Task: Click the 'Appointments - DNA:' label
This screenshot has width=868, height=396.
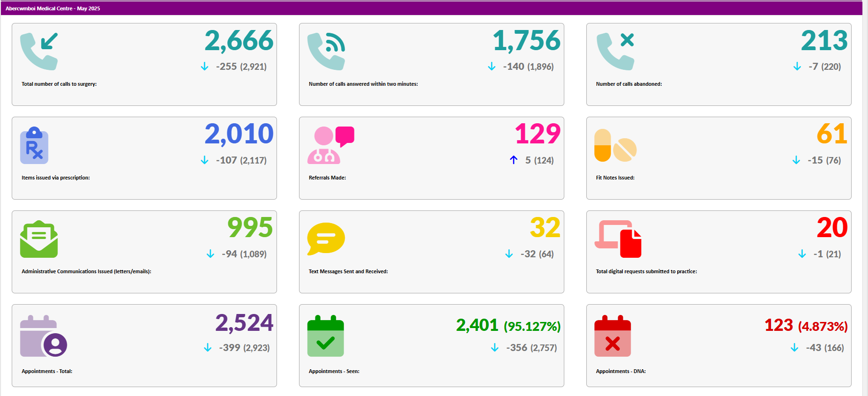Action: pos(621,371)
